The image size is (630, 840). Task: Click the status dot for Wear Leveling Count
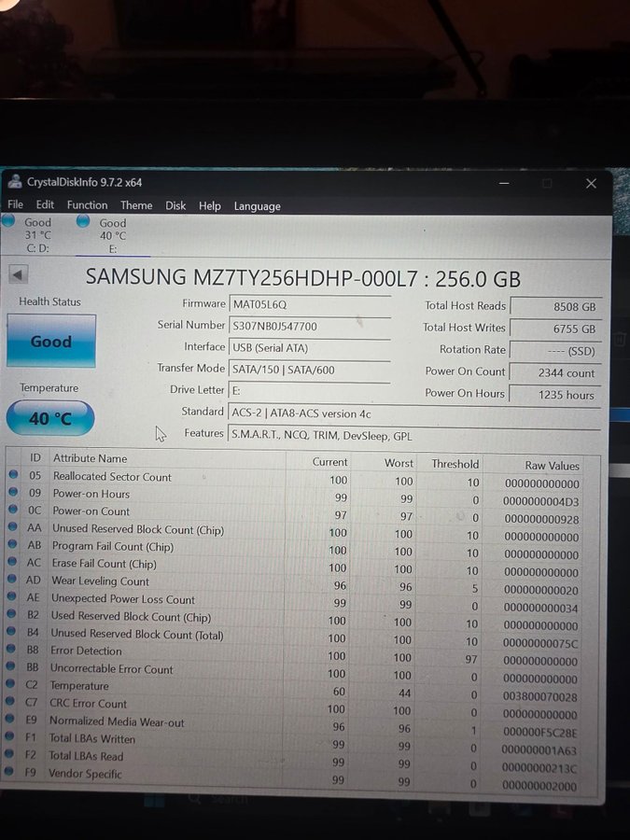tap(12, 581)
